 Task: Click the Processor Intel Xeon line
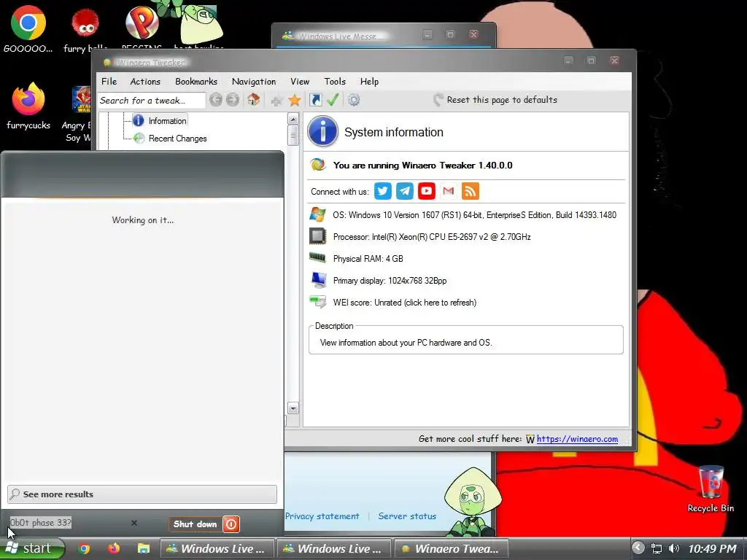(432, 237)
